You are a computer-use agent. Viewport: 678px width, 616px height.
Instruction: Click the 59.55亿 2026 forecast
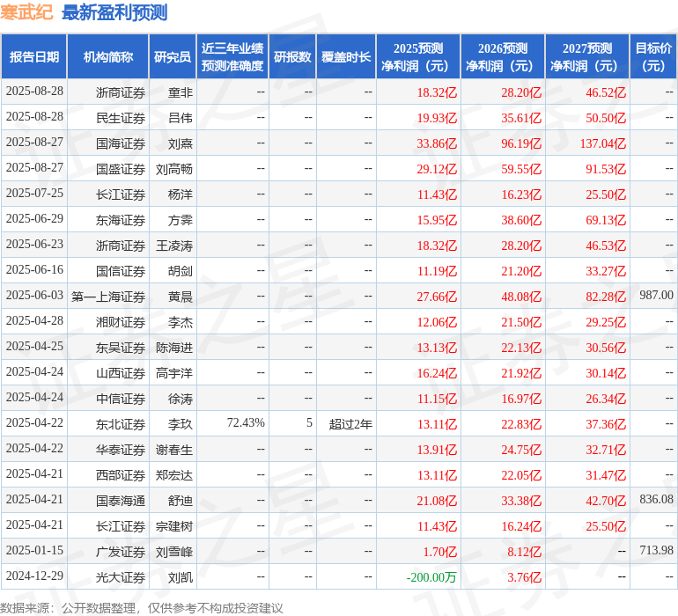(x=521, y=169)
